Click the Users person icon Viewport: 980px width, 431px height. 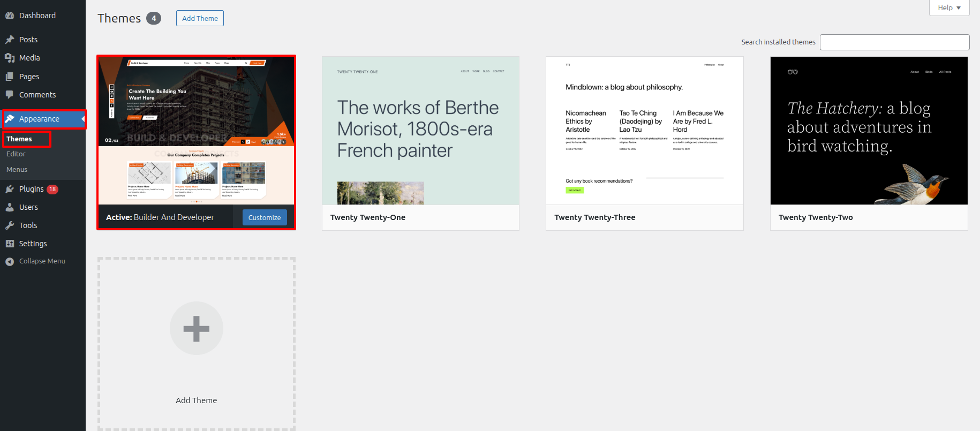tap(10, 207)
